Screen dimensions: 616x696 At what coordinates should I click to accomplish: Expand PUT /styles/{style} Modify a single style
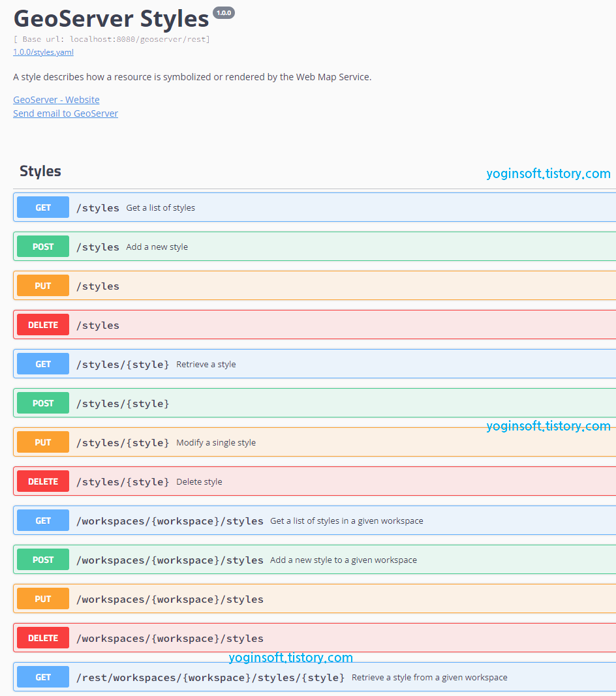click(315, 442)
